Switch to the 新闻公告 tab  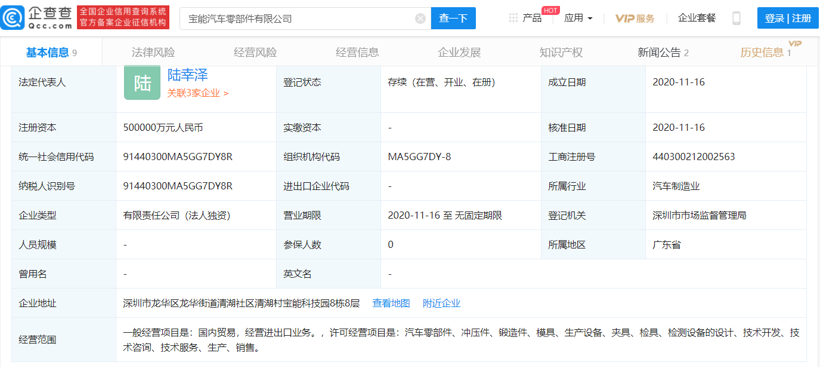click(x=663, y=52)
